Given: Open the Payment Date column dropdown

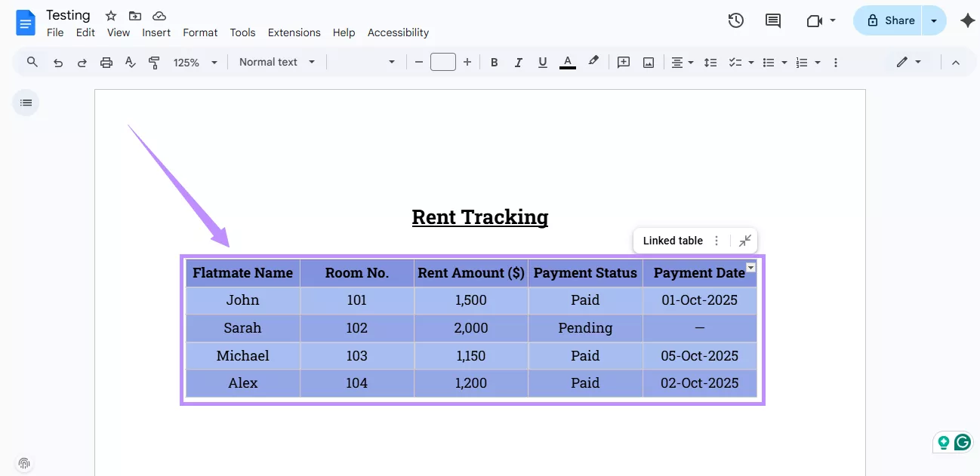Looking at the screenshot, I should click(x=750, y=267).
